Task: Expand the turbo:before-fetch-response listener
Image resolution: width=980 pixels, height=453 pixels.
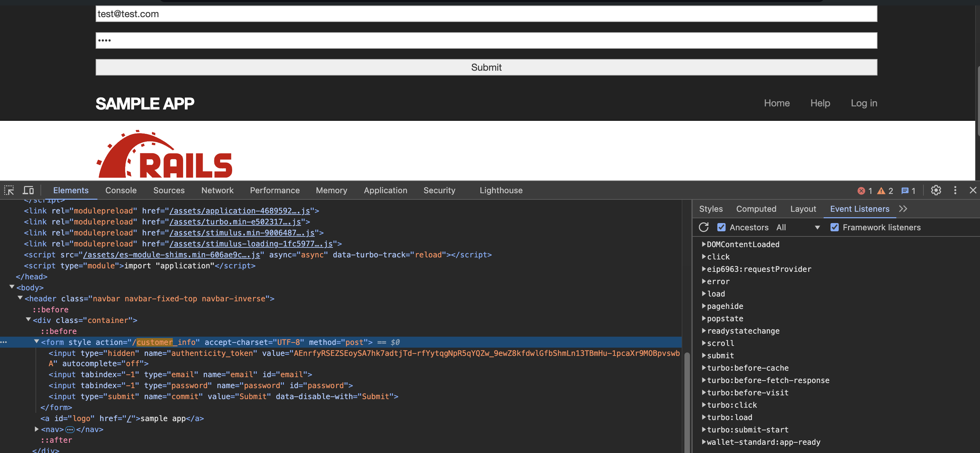Action: pos(704,380)
